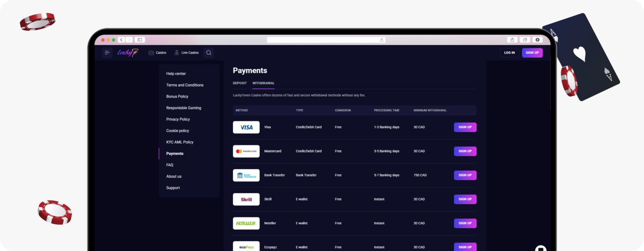Open the Support page
The width and height of the screenshot is (644, 251).
click(x=173, y=188)
